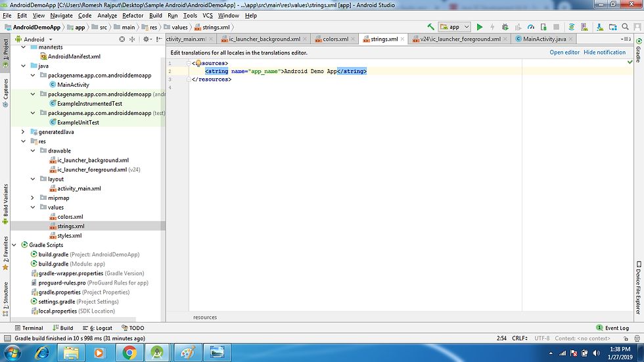The width and height of the screenshot is (644, 362).
Task: Open the Terminal tool window
Action: pos(29,328)
